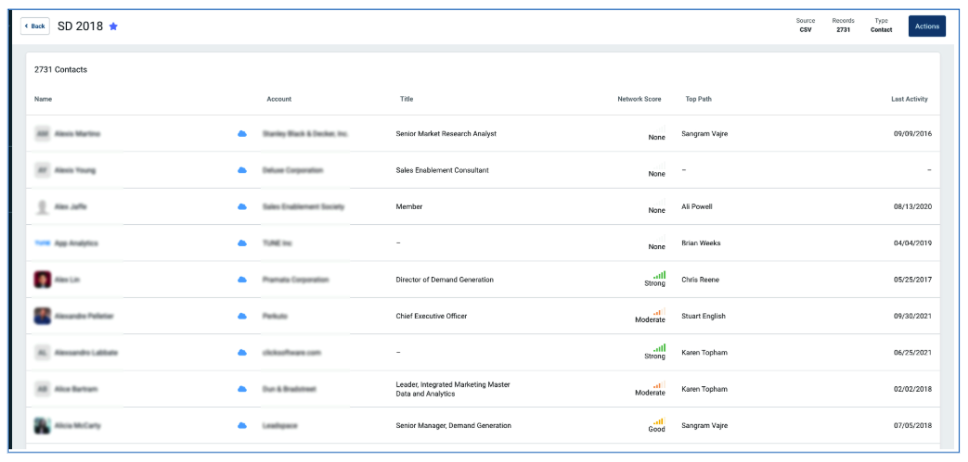Click the silhouette avatar in the Member row
Viewport: 968px width, 462px height.
pyautogui.click(x=43, y=207)
